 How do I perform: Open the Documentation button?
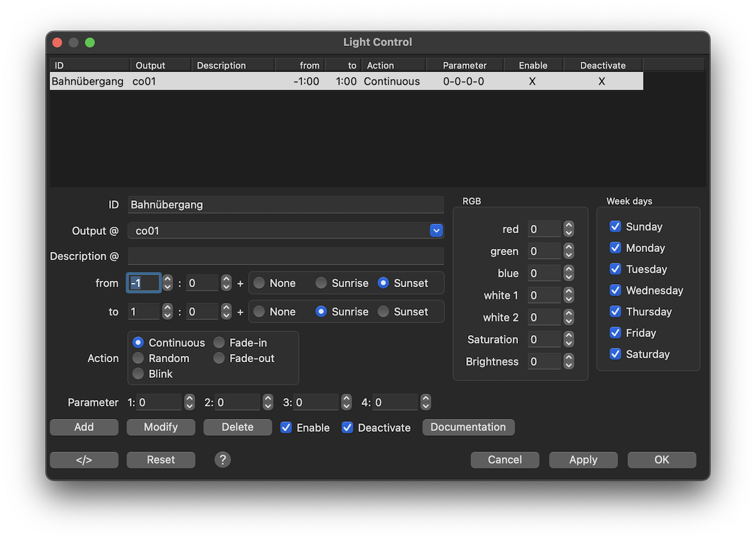[468, 427]
